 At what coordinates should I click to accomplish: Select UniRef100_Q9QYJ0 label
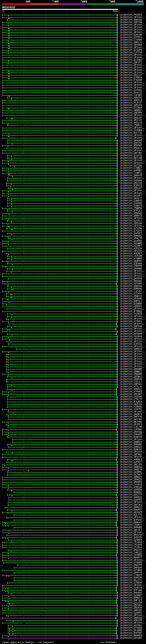pyautogui.click(x=131, y=42)
